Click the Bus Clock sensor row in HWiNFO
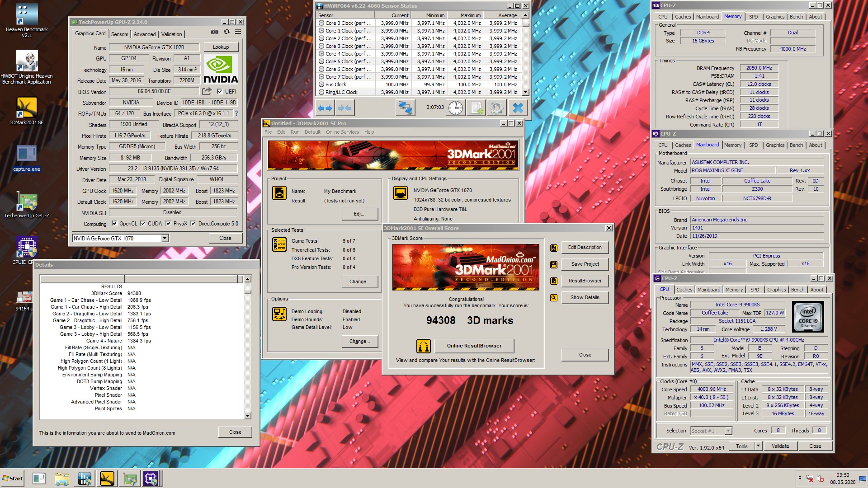This screenshot has width=868, height=488. (419, 84)
